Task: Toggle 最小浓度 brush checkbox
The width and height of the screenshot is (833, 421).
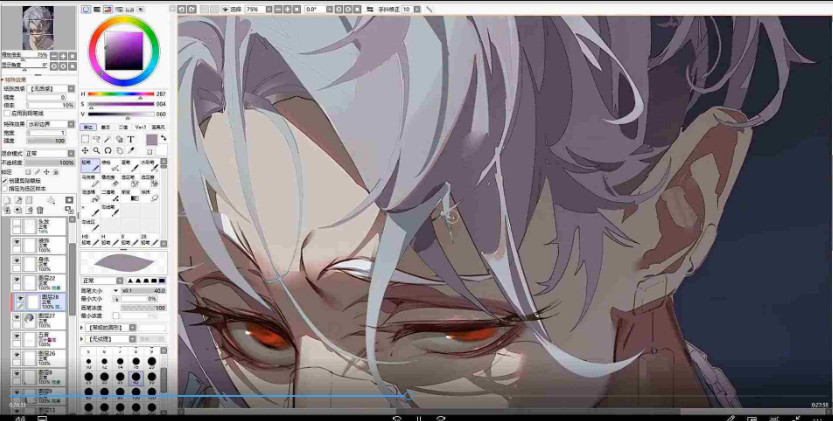Action: [116, 316]
